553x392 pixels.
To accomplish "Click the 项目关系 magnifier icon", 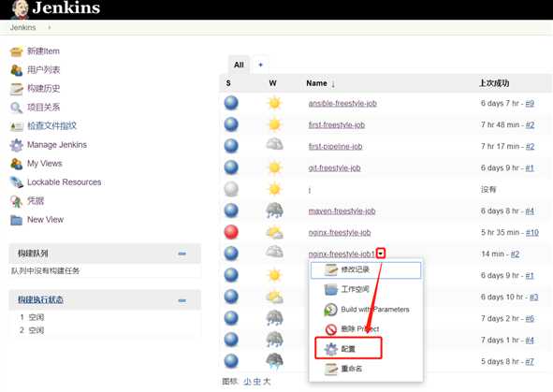I will point(16,108).
